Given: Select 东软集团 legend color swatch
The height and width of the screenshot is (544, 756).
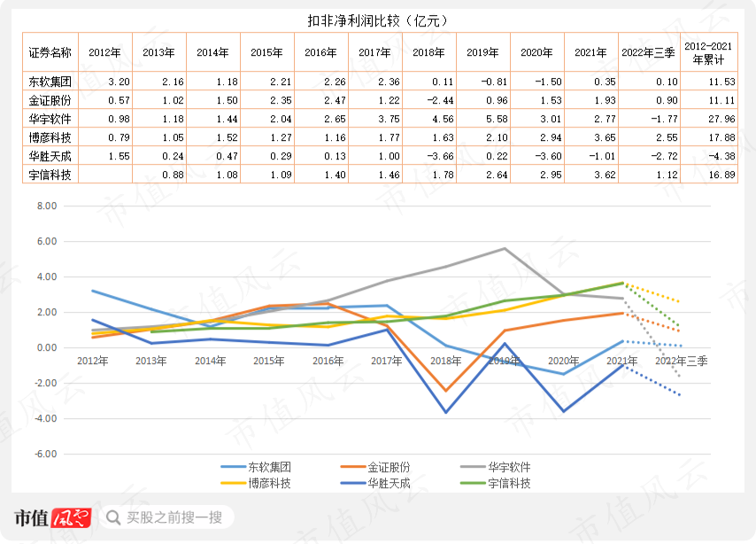Looking at the screenshot, I should pyautogui.click(x=234, y=467).
